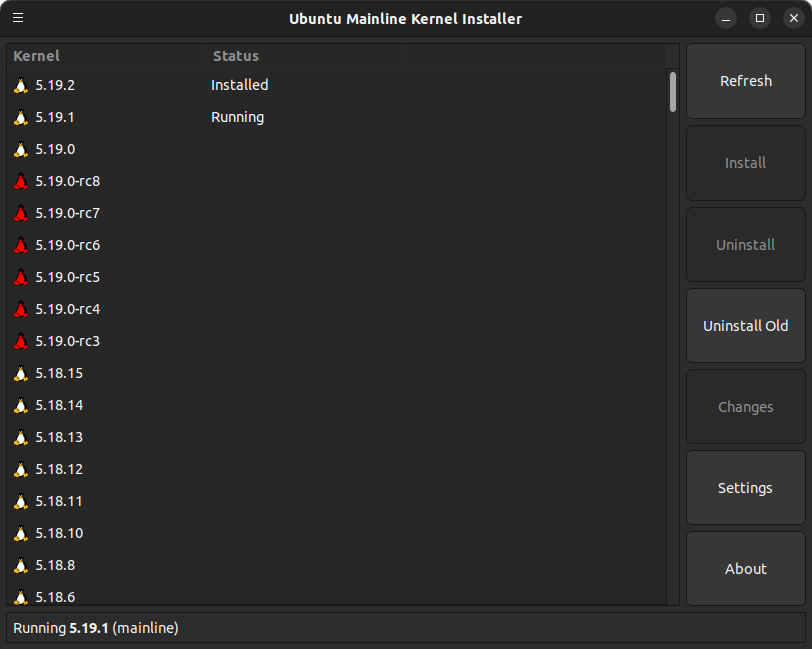Click red Tux icon beside 5.19.0-rc8

coord(21,181)
